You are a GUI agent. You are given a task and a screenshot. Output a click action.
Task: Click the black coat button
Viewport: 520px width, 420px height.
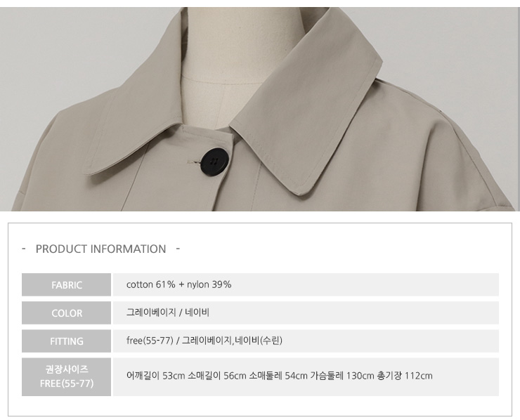coord(214,162)
